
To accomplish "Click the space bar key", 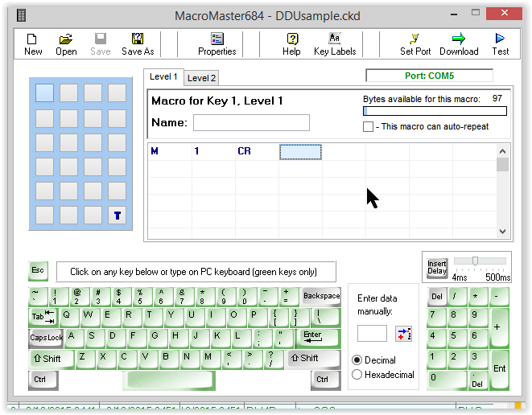I will click(169, 380).
